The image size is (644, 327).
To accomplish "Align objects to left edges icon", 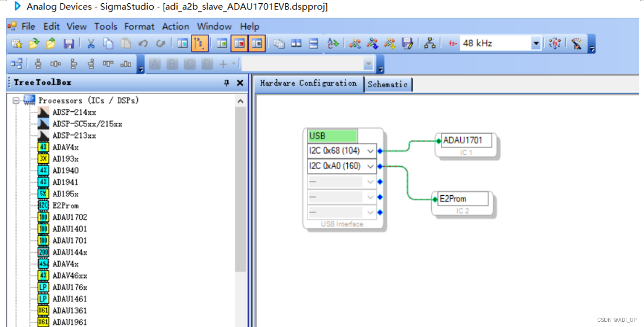I will pos(73,63).
